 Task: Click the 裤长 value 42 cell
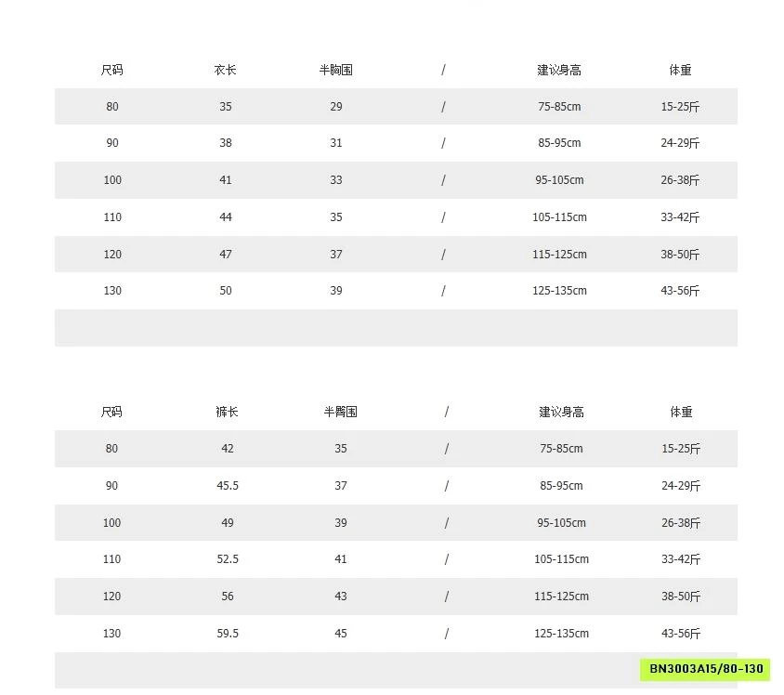click(228, 449)
